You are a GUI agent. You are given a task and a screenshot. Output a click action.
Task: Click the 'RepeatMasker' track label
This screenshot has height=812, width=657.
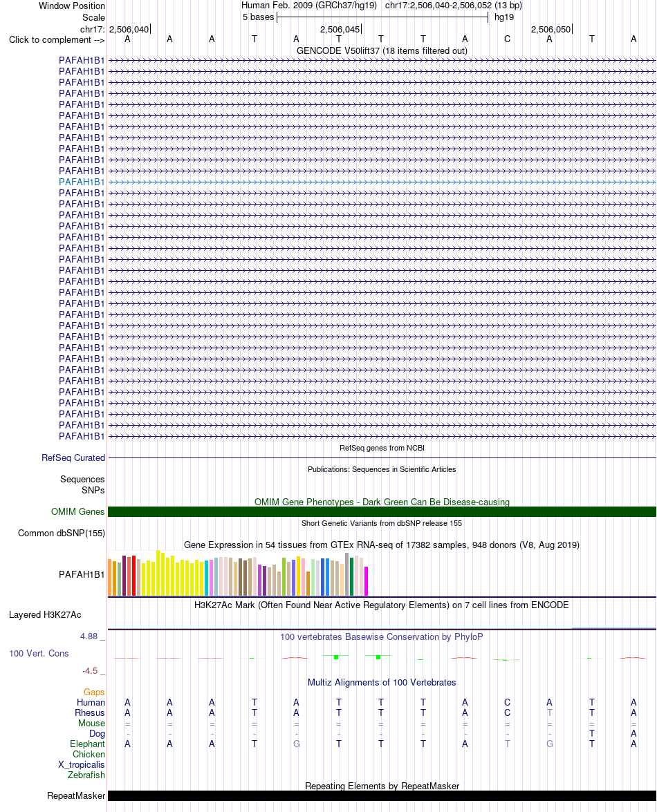[76, 796]
